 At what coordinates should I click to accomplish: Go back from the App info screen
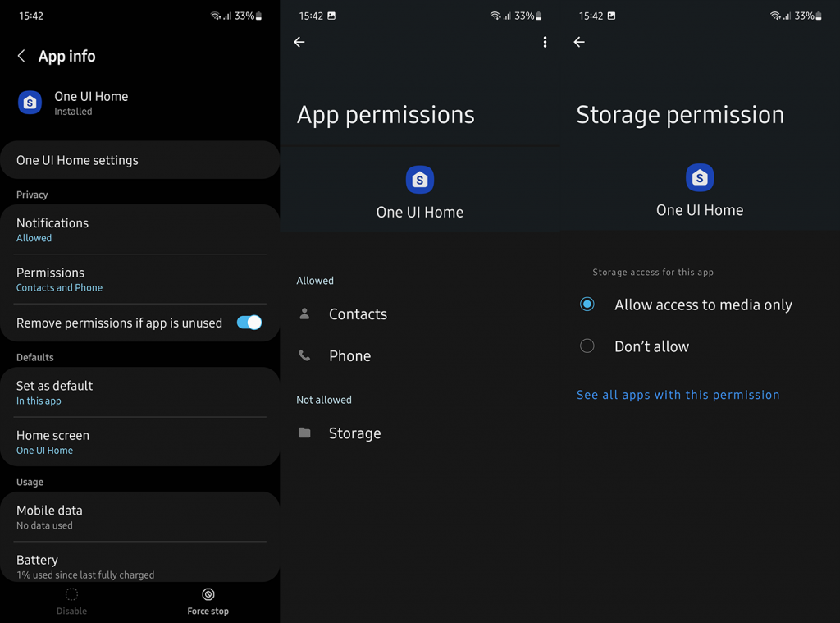[21, 56]
